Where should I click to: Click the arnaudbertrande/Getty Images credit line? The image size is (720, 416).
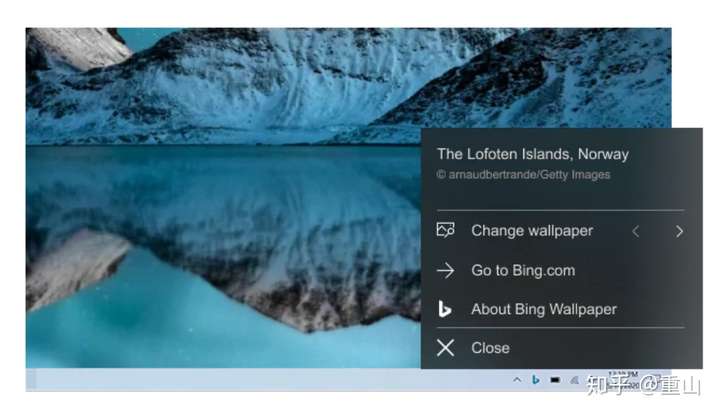point(523,174)
